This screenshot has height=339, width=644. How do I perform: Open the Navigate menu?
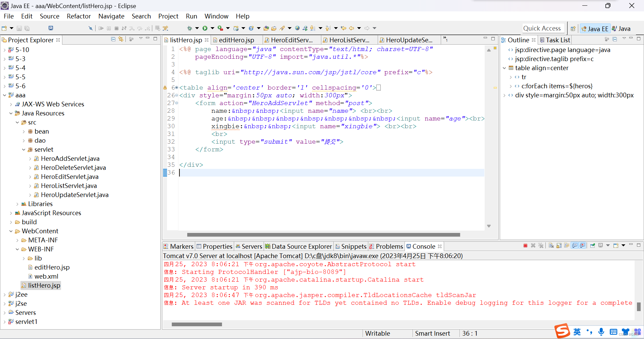[x=111, y=16]
